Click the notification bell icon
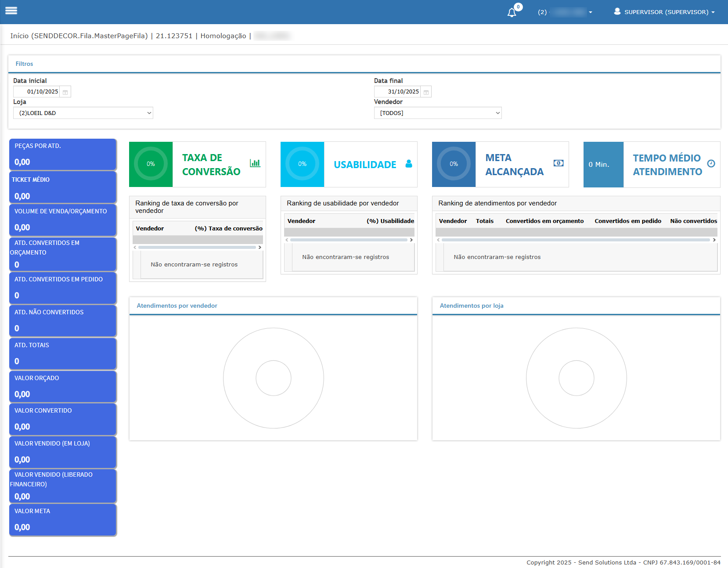728x568 pixels. [512, 12]
